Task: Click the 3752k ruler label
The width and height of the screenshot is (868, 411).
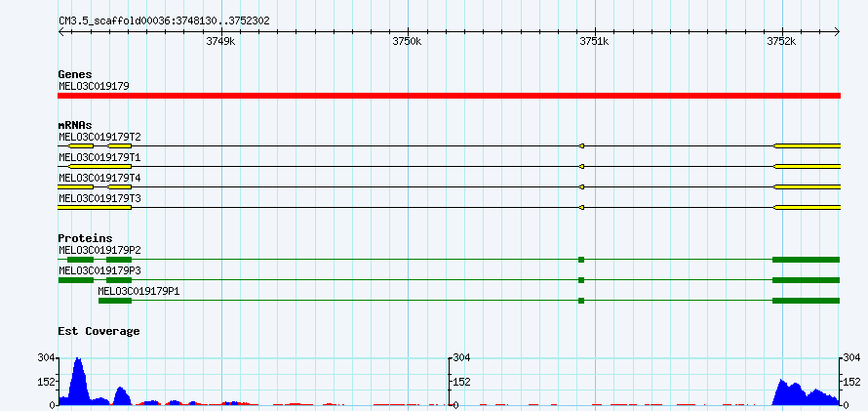Action: point(781,41)
